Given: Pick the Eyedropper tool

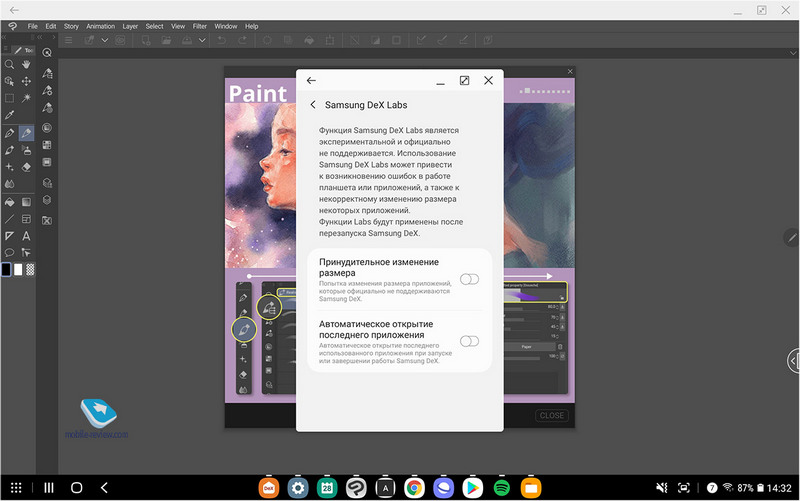Looking at the screenshot, I should [x=9, y=115].
